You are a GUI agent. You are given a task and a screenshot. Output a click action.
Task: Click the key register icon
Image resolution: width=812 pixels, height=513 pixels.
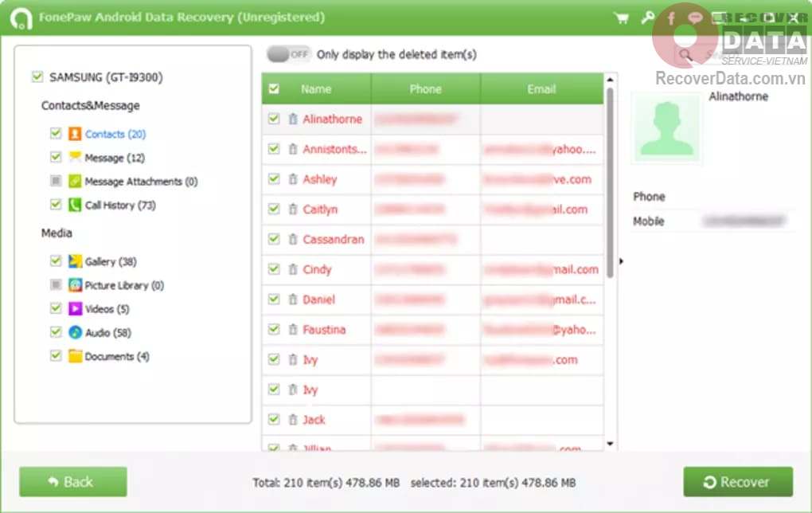pos(647,18)
